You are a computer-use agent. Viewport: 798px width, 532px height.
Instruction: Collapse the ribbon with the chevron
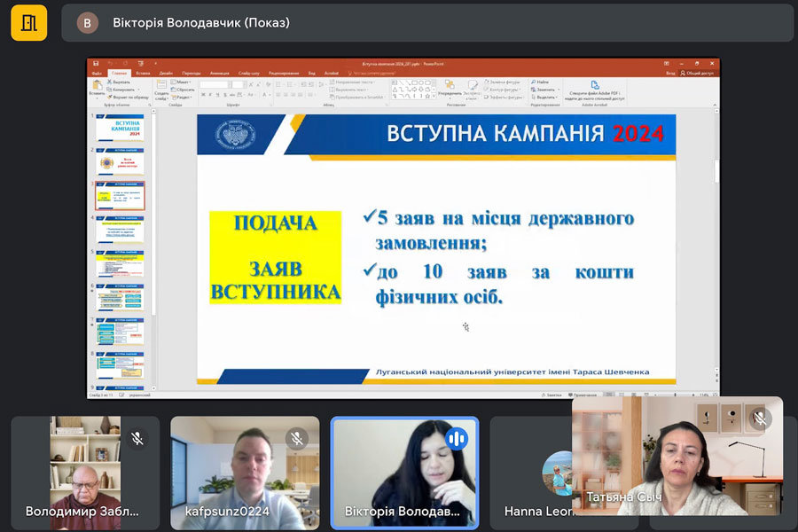pyautogui.click(x=715, y=105)
